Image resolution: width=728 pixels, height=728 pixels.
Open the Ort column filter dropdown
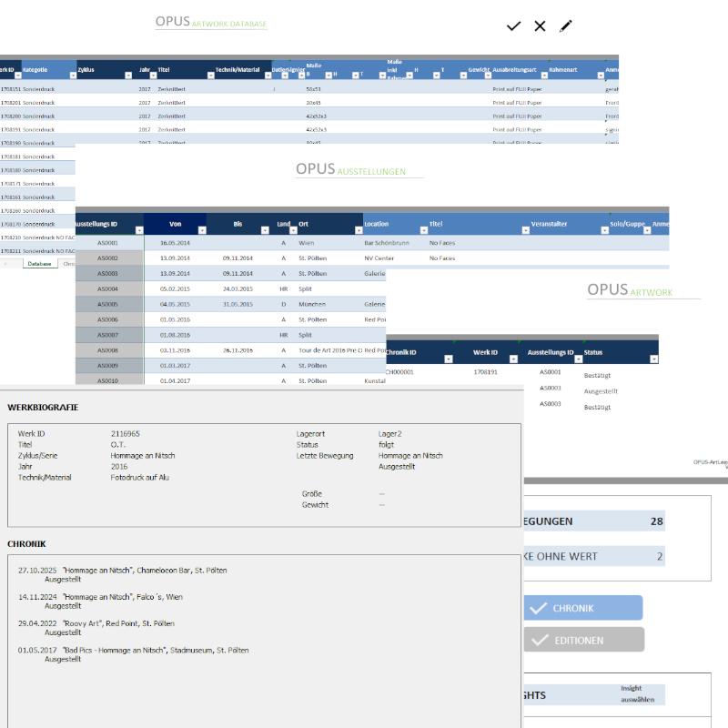(359, 230)
